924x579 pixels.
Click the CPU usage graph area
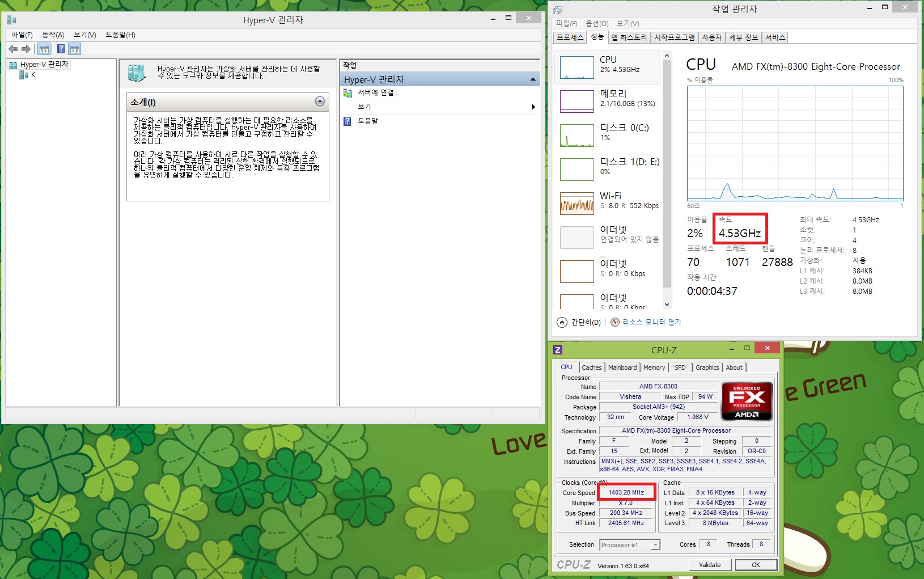coord(795,143)
